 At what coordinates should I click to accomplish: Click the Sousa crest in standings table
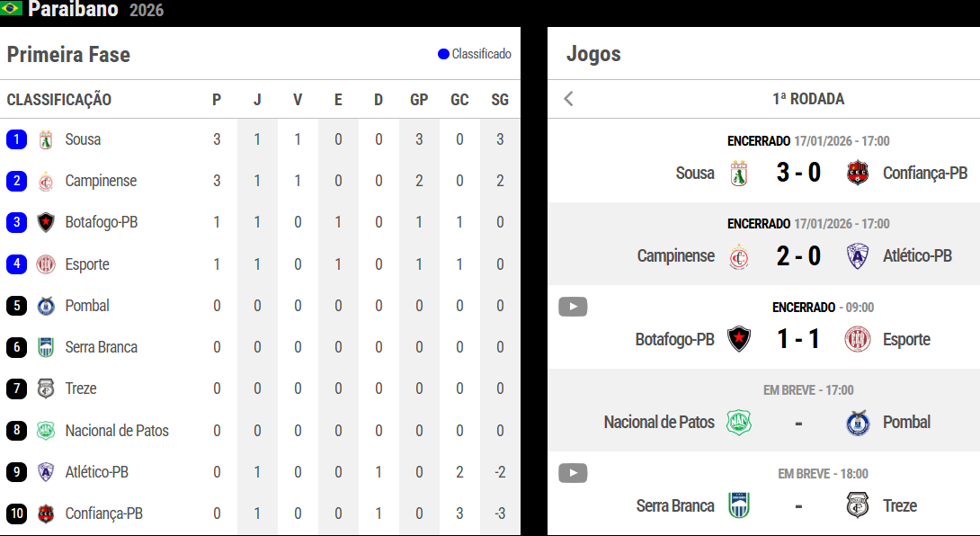[46, 139]
